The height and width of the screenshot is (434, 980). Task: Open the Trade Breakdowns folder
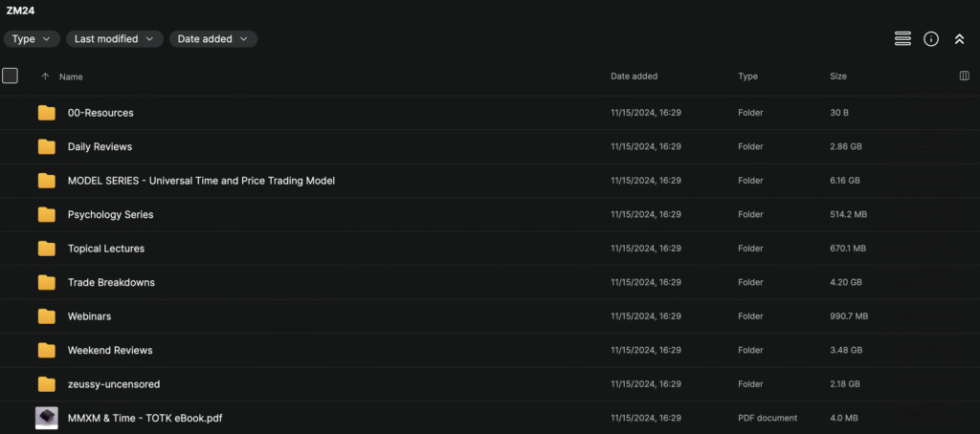(x=111, y=283)
